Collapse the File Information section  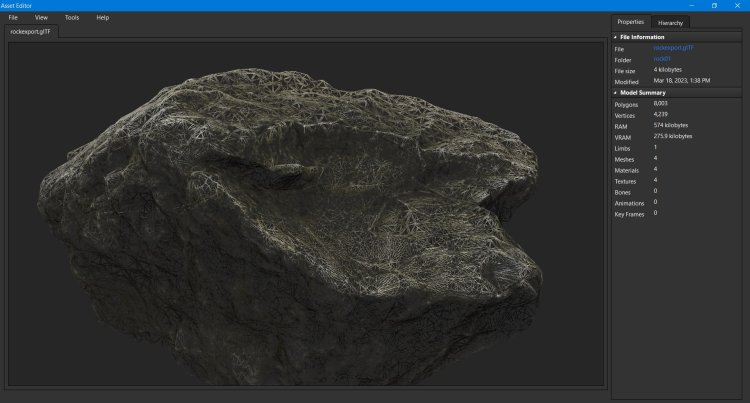click(x=615, y=37)
